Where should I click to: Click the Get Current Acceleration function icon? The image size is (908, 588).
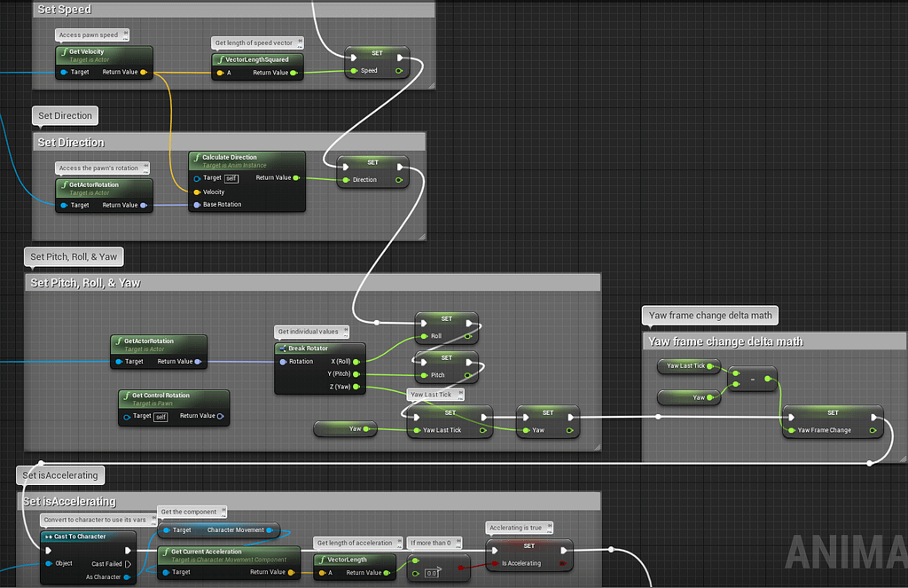click(x=165, y=552)
